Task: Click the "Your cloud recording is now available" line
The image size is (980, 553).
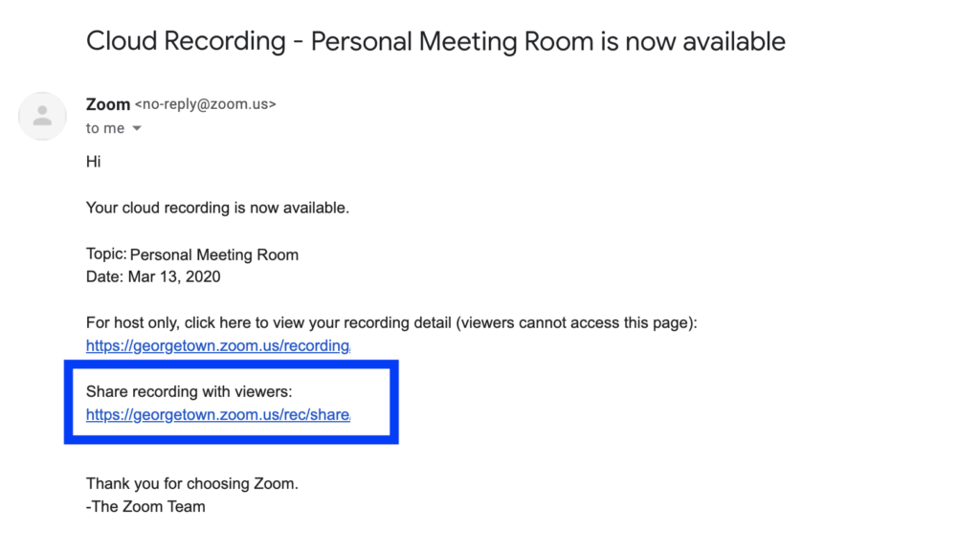Action: point(217,208)
